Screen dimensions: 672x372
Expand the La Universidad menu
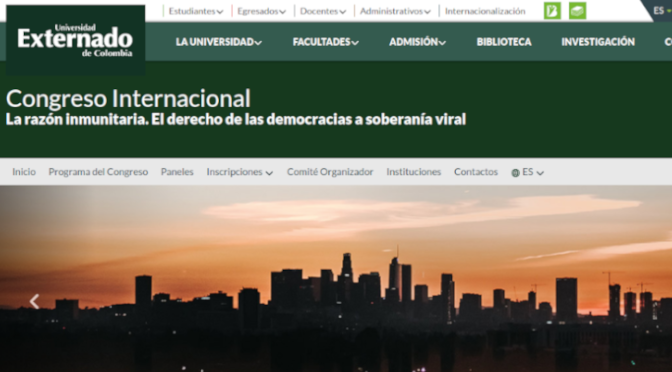[x=219, y=42]
